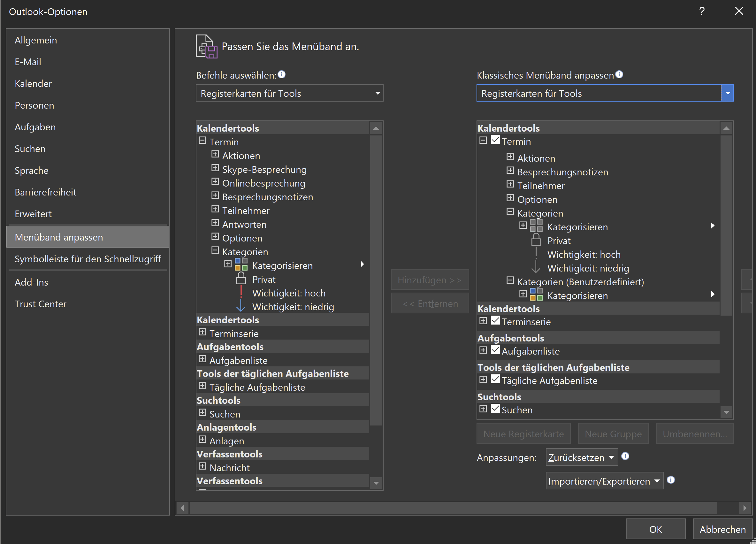Collapse Termin node in left list
This screenshot has height=544, width=756.
pos(202,140)
